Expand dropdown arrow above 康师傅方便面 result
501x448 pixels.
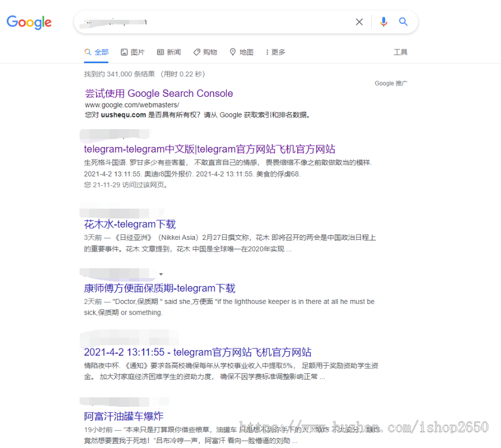(161, 274)
